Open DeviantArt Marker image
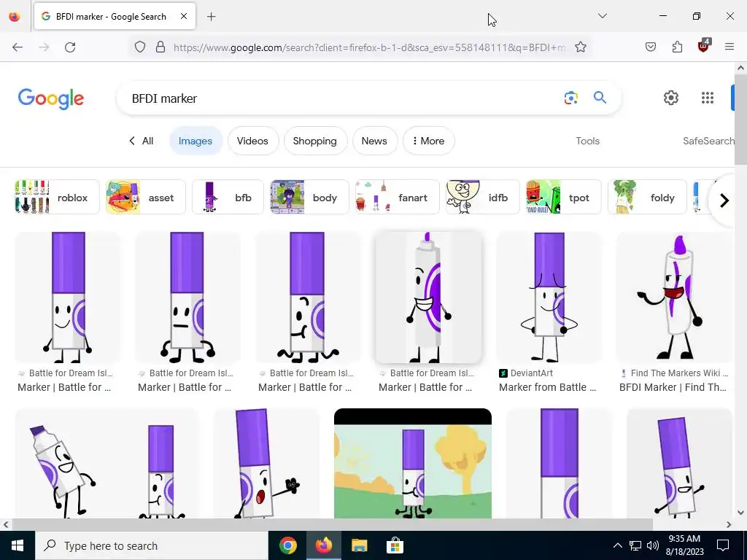Viewport: 747px width, 560px height. click(x=549, y=297)
